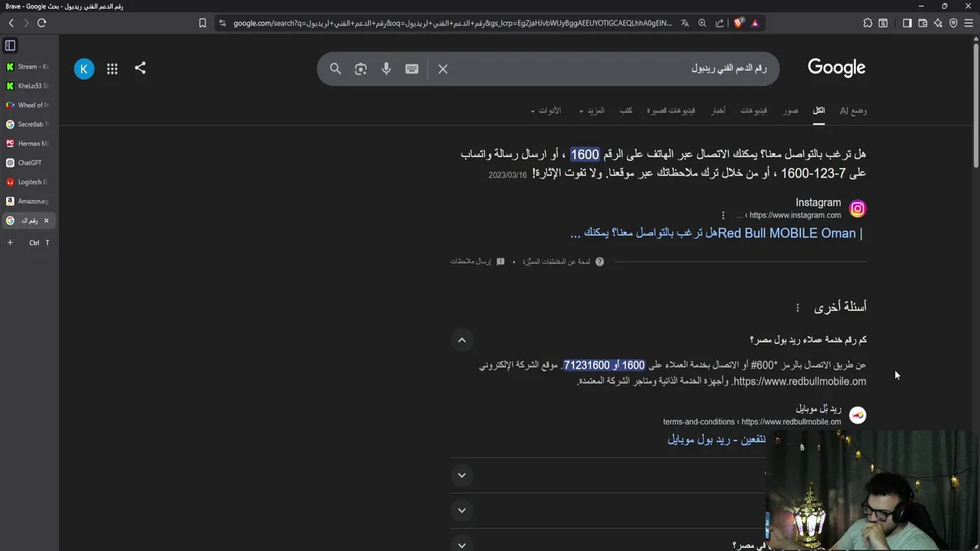Open a new tab with plus icon
The height and width of the screenshot is (551, 980).
pyautogui.click(x=10, y=243)
